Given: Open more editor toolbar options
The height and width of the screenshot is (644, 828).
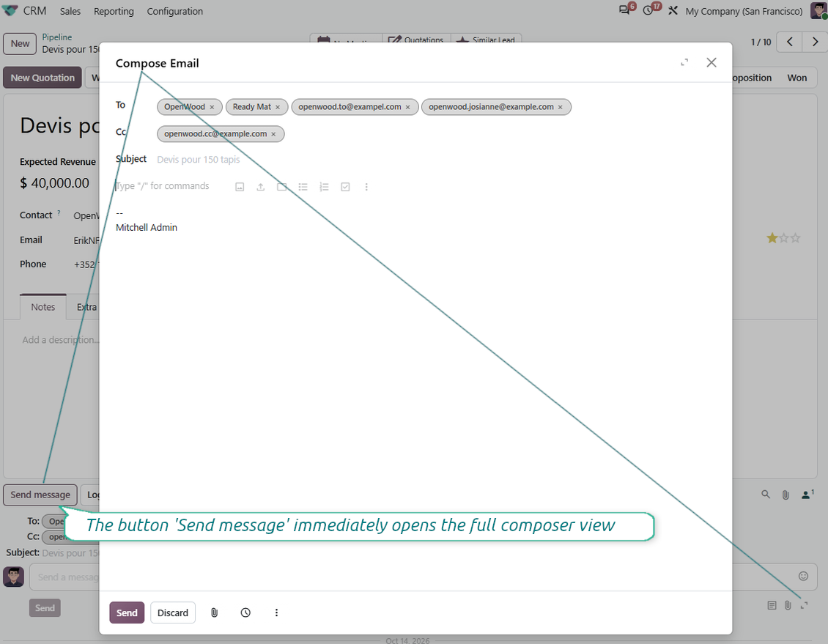Looking at the screenshot, I should pos(366,187).
